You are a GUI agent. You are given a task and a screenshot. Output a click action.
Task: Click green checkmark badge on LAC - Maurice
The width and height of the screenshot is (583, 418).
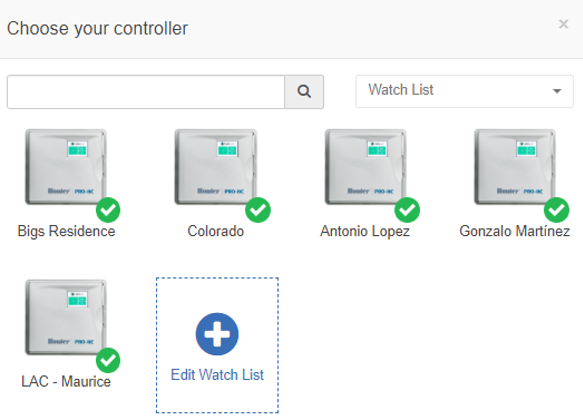tap(108, 360)
